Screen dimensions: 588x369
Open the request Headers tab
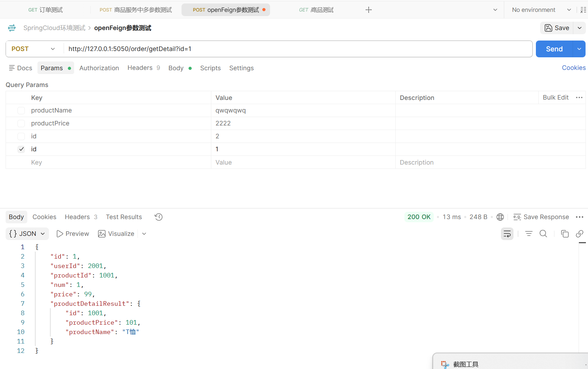[x=144, y=68]
